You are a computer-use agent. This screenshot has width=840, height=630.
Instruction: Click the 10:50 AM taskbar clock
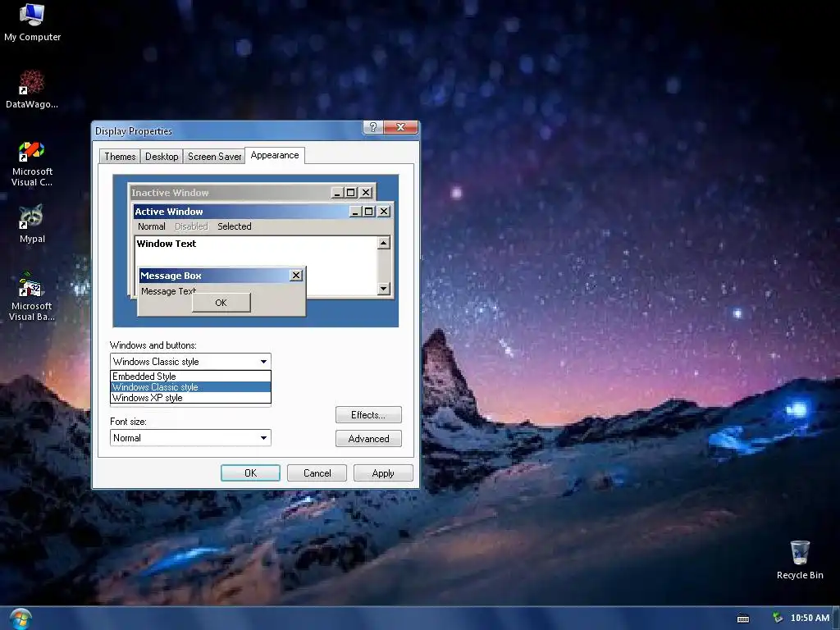810,618
